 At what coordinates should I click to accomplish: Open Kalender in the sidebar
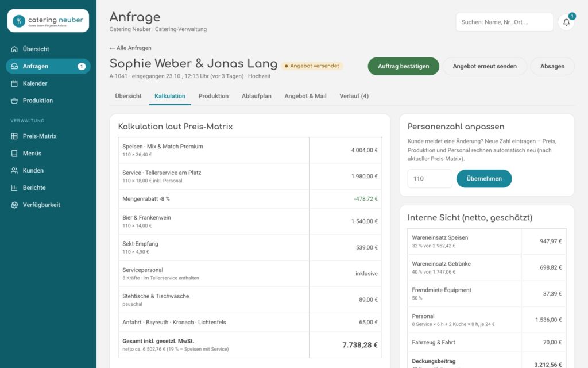[48, 83]
